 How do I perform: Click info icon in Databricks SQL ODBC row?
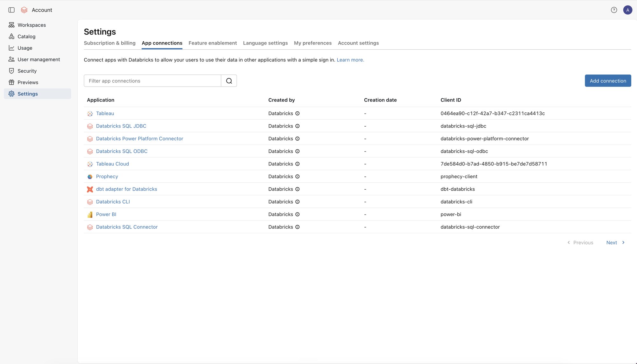[x=297, y=151]
